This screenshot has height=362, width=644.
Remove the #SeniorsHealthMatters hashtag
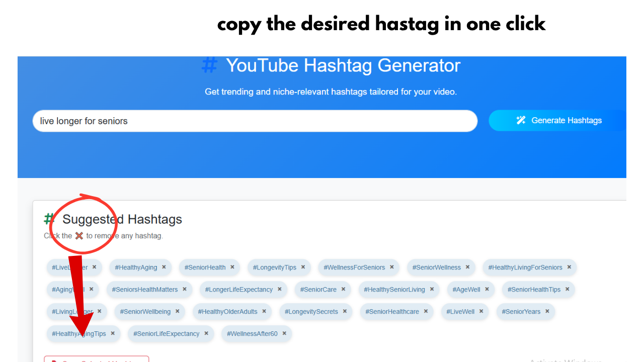click(185, 290)
